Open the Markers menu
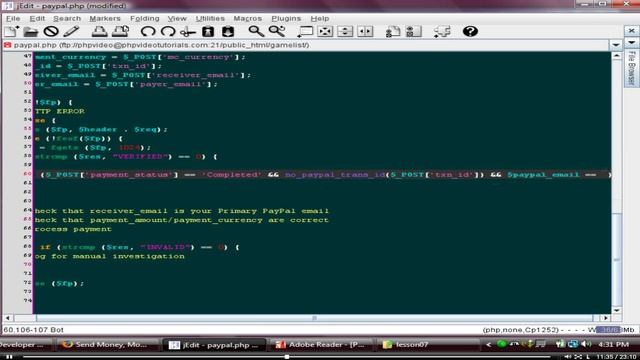 tap(105, 18)
